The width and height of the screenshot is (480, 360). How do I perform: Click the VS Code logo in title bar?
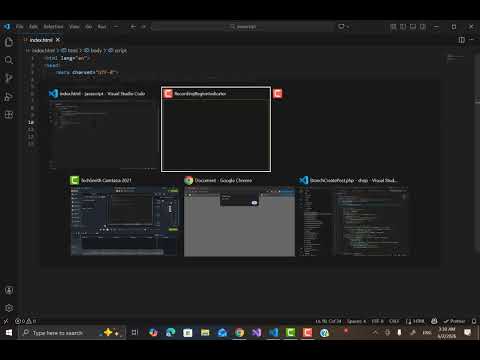[6, 27]
